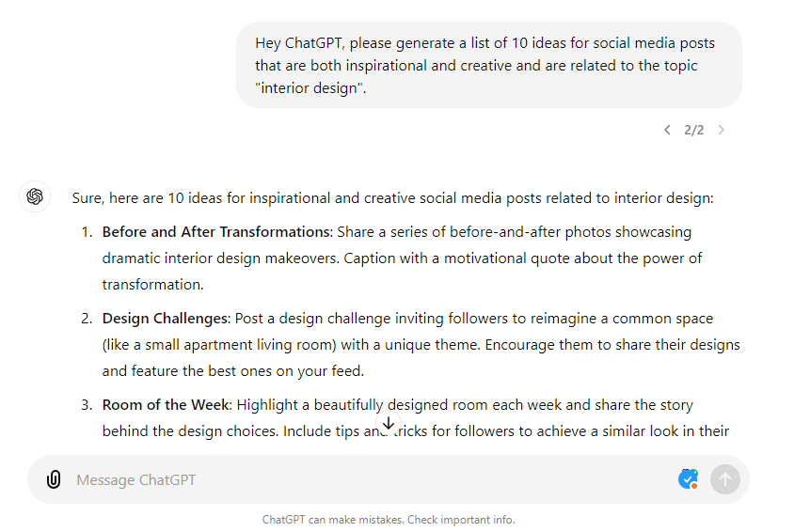Screen dimensions: 810x532
Task: Click 'interior design' quoted text in prompt
Action: (310, 88)
